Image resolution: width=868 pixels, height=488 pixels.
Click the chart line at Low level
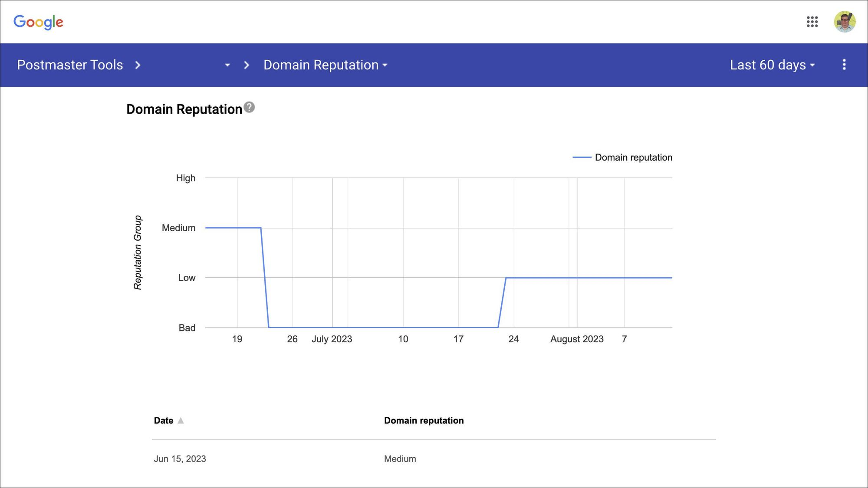[x=589, y=278]
